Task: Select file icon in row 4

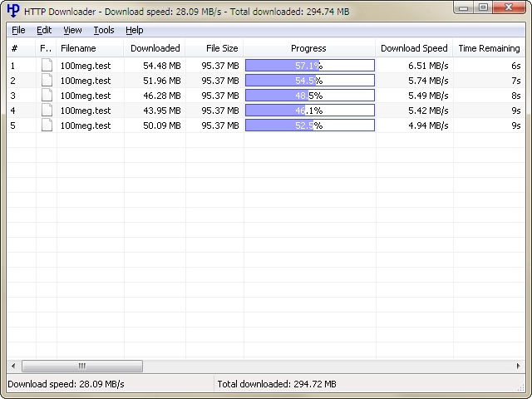Action: click(x=47, y=110)
